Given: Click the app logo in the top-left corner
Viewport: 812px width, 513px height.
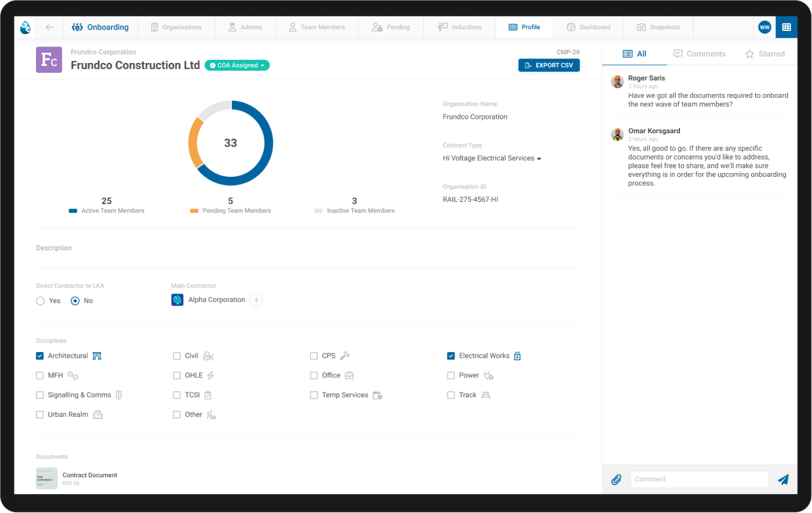Looking at the screenshot, I should point(24,27).
